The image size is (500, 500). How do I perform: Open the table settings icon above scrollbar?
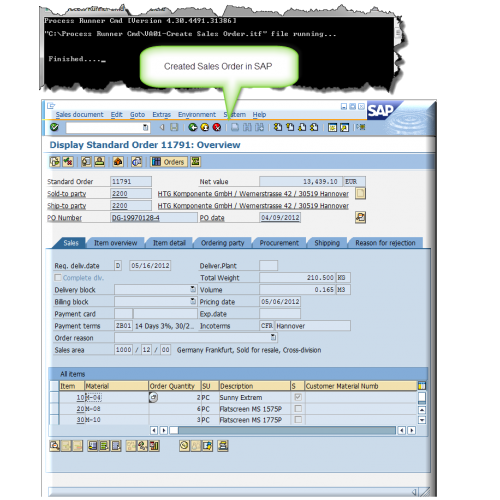point(422,386)
